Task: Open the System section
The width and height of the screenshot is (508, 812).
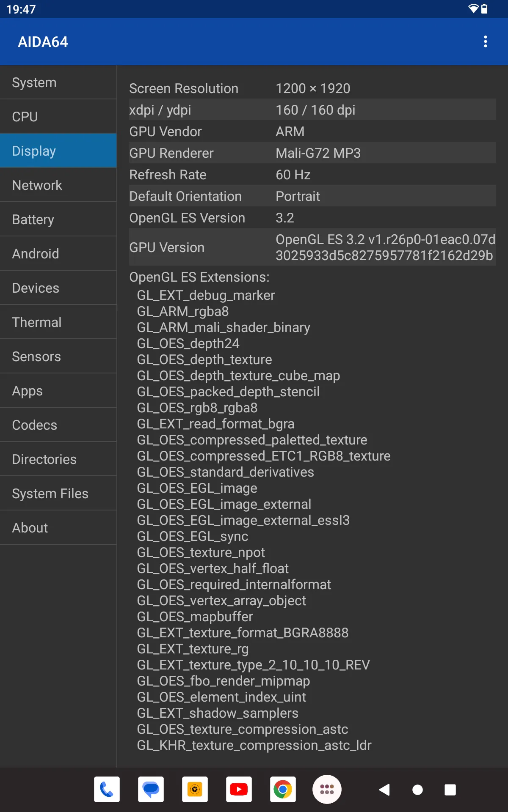Action: coord(58,82)
